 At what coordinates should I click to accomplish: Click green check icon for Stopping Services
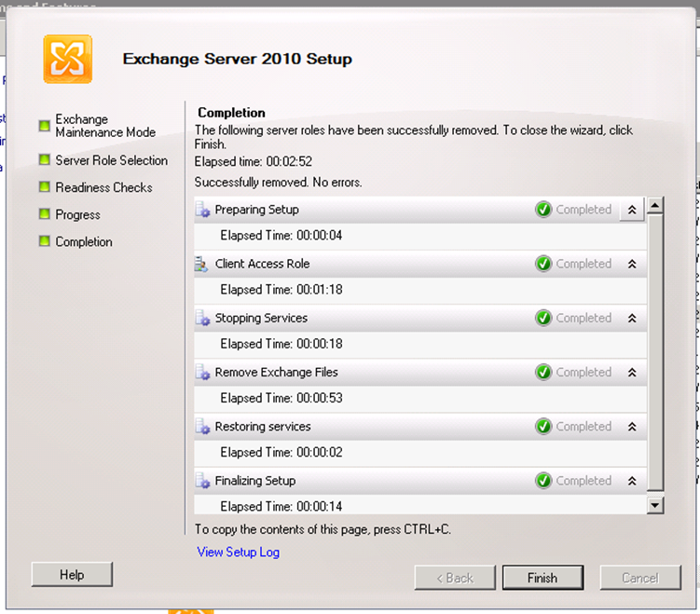(x=543, y=318)
